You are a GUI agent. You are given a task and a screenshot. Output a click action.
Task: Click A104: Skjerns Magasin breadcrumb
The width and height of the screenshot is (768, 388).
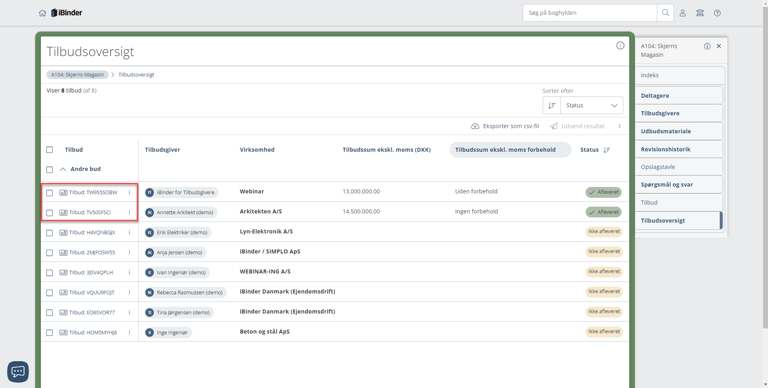click(x=77, y=75)
